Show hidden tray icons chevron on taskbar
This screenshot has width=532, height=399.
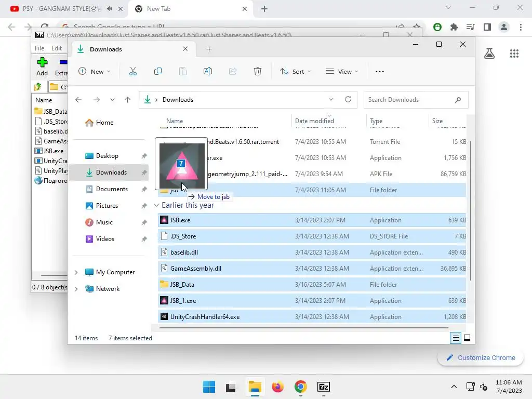(454, 387)
